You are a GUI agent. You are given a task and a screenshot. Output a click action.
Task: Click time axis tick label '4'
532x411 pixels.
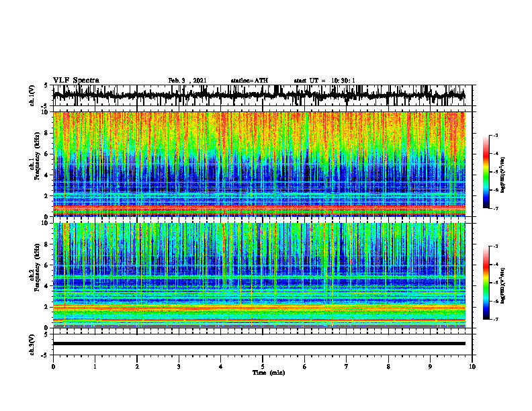pos(221,367)
